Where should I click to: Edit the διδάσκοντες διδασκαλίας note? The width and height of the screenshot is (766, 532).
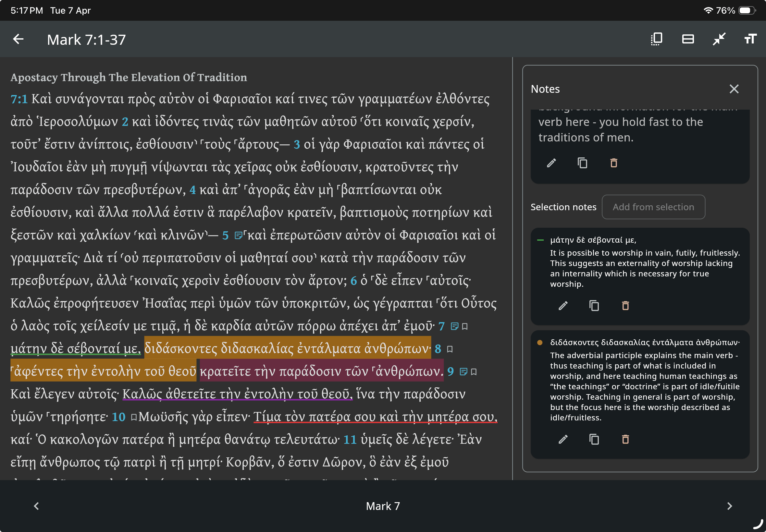[x=563, y=439]
